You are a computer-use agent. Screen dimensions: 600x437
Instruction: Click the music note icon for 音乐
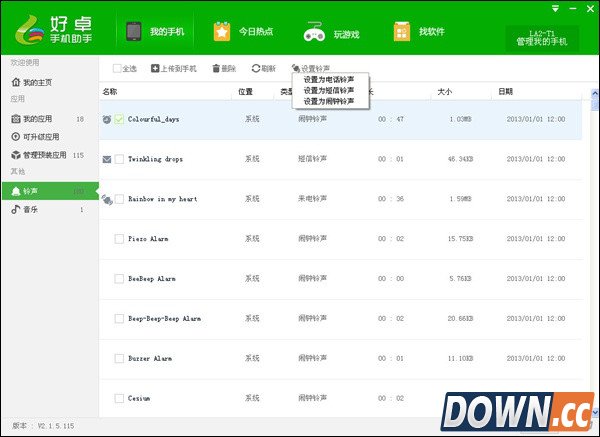tap(16, 209)
